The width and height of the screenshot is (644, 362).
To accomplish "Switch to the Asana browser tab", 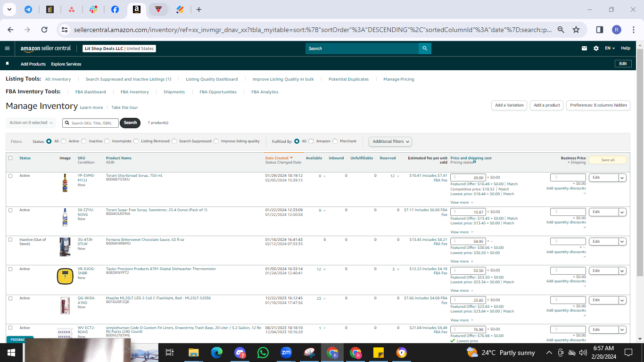I will [72, 9].
